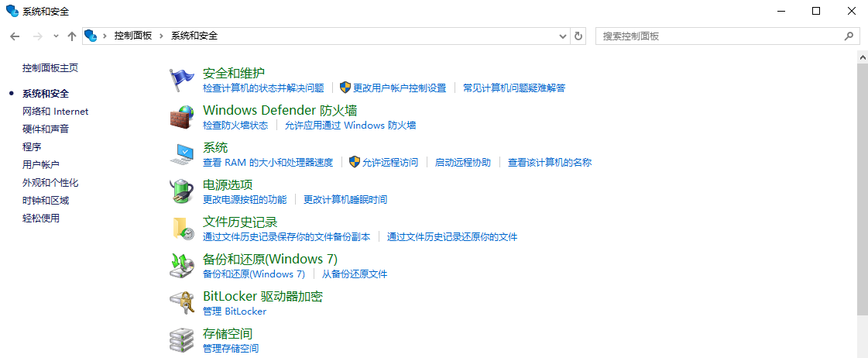Click the 搜索控制面板 search field
Viewport: 868px width, 358px height.
pos(720,36)
